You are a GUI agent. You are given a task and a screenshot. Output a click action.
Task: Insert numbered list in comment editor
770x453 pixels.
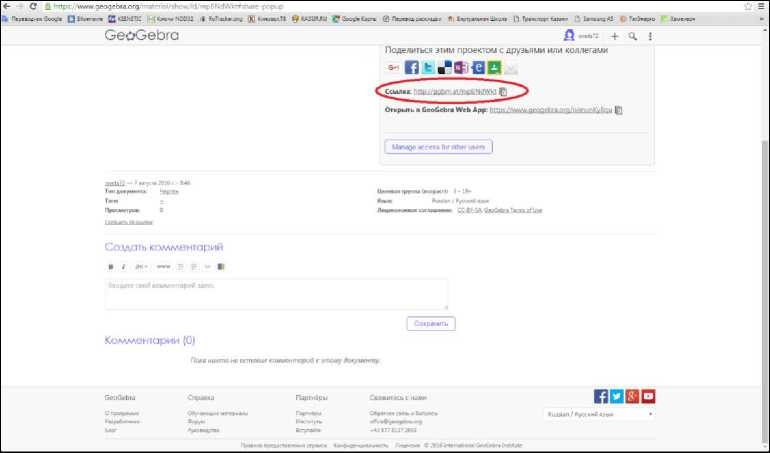[194, 267]
